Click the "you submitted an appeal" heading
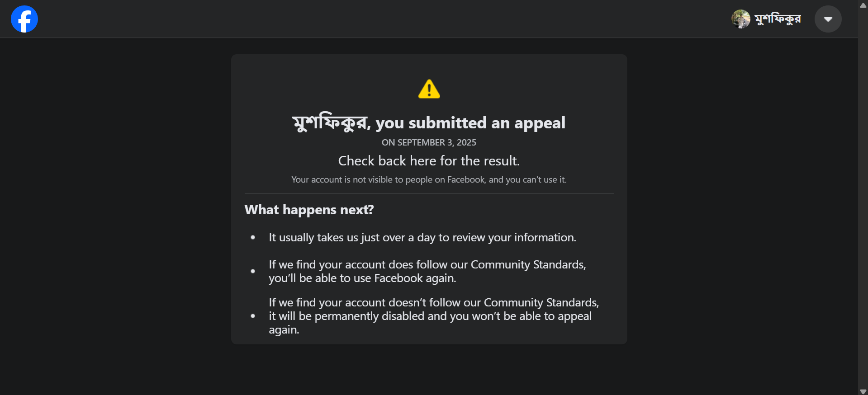868x395 pixels. point(470,123)
